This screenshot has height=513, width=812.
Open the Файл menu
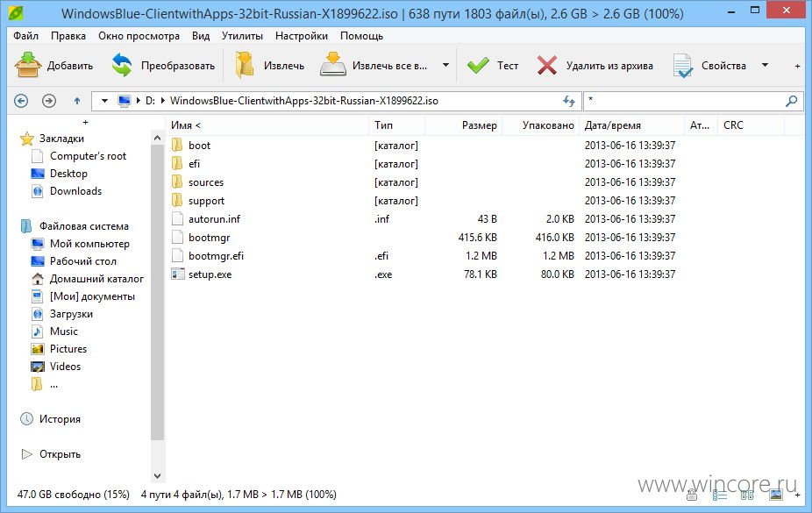[x=26, y=36]
